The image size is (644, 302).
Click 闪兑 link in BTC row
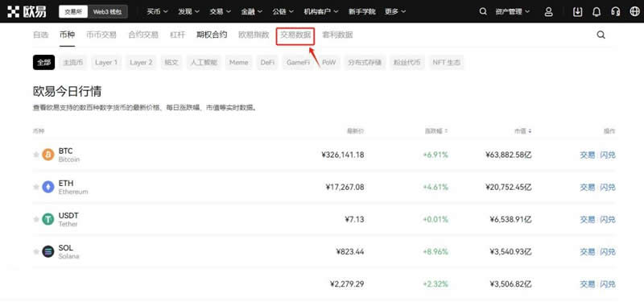coord(608,155)
